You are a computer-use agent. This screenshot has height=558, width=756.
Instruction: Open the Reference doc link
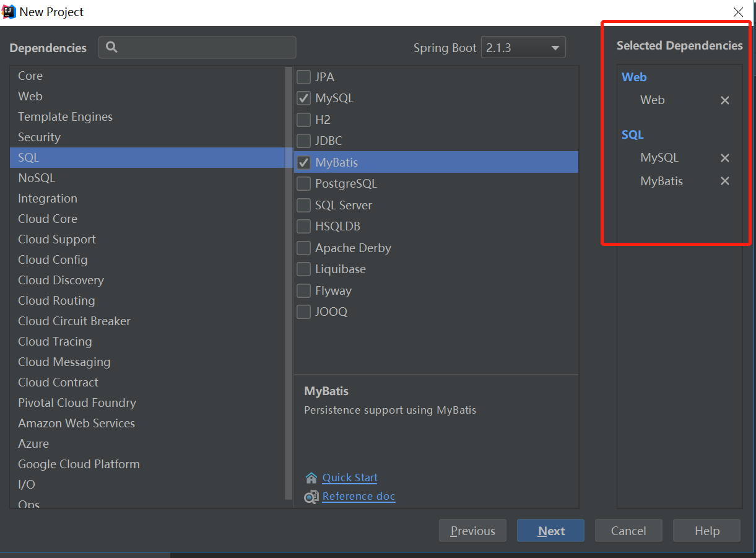358,496
